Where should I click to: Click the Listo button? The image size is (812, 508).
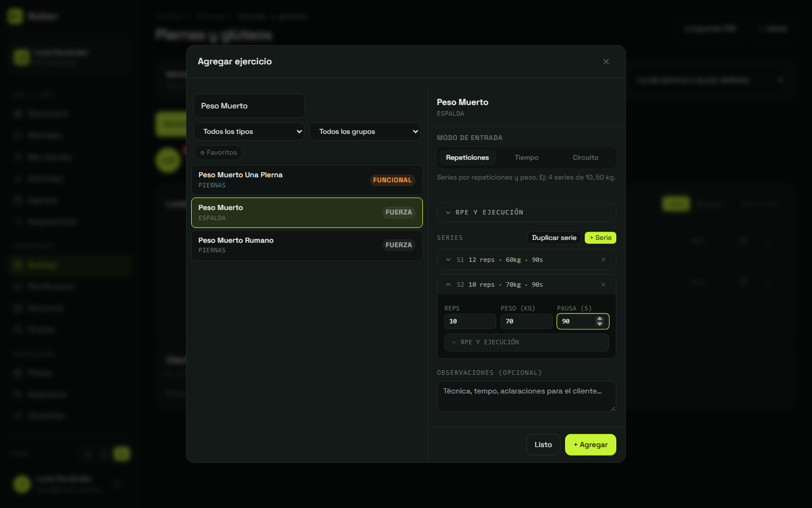(x=543, y=445)
